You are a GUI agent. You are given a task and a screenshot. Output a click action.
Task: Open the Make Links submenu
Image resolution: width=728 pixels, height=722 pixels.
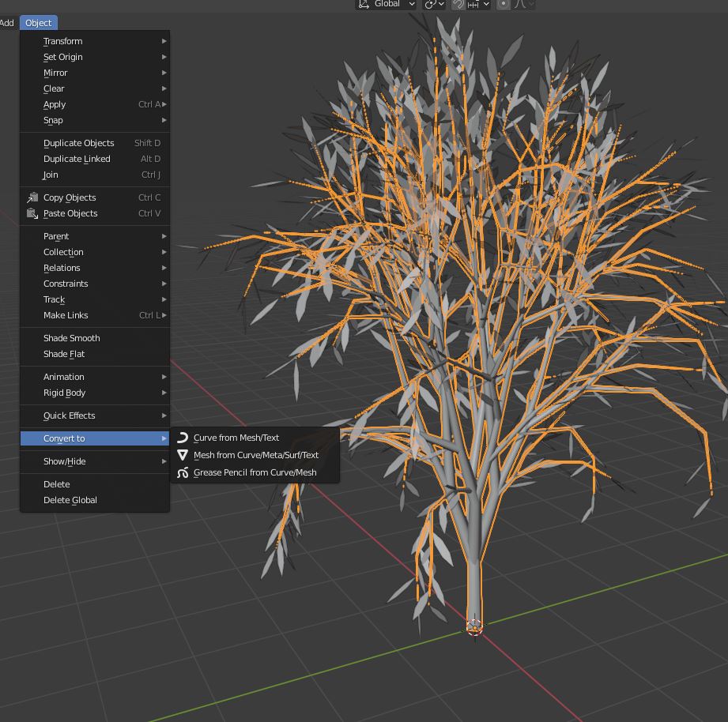tap(95, 315)
